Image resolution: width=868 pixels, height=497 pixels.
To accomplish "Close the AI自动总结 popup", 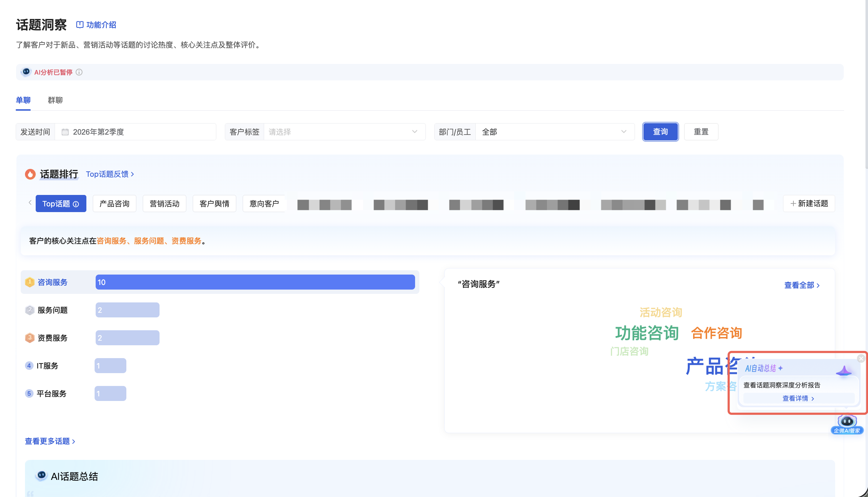I will point(861,358).
